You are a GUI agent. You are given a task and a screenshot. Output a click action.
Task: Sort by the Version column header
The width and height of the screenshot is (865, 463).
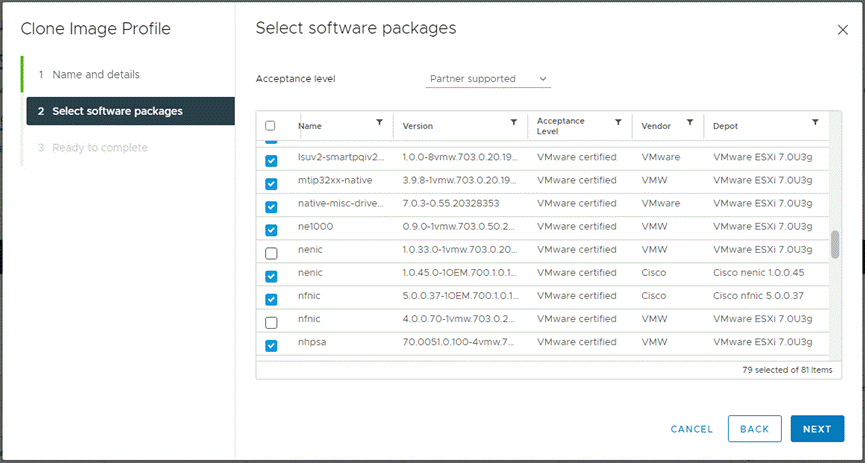tap(418, 126)
